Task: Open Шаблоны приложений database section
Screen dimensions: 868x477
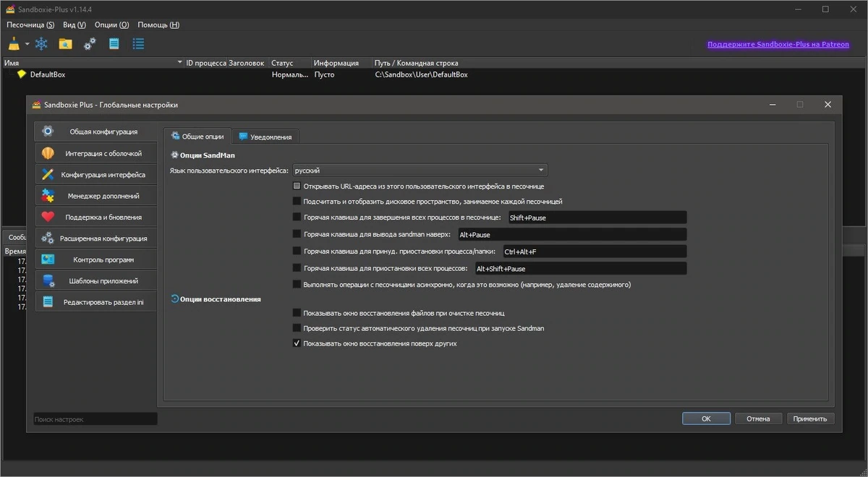Action: tap(95, 281)
